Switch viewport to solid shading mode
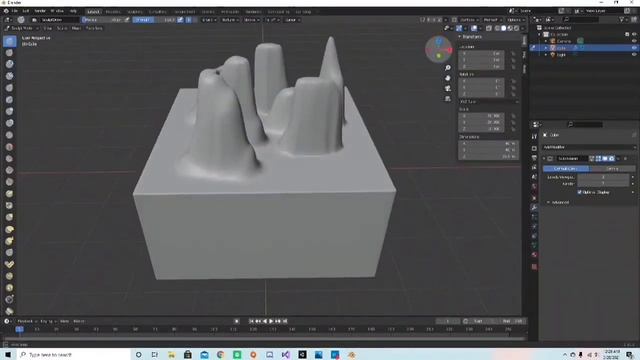This screenshot has width=640, height=360. (x=504, y=28)
